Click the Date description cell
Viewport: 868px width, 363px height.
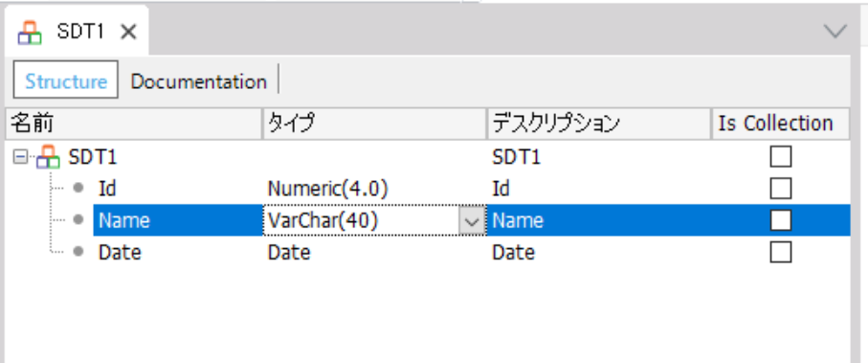(513, 253)
